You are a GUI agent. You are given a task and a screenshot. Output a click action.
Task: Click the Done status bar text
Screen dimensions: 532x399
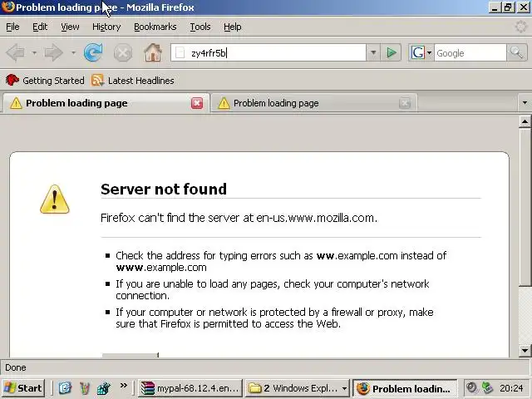click(16, 367)
